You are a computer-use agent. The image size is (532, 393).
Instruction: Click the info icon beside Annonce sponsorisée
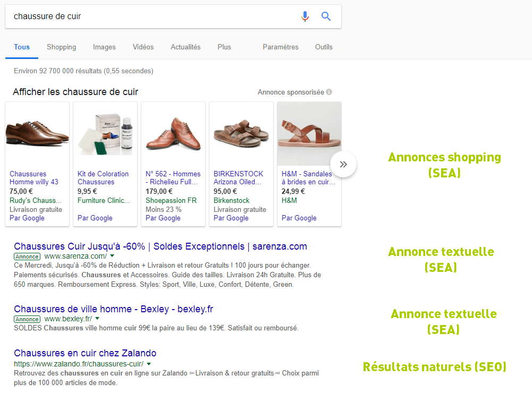[329, 92]
